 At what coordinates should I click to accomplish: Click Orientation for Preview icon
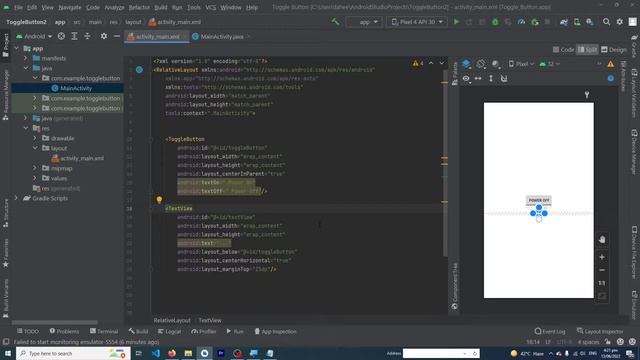(x=481, y=64)
